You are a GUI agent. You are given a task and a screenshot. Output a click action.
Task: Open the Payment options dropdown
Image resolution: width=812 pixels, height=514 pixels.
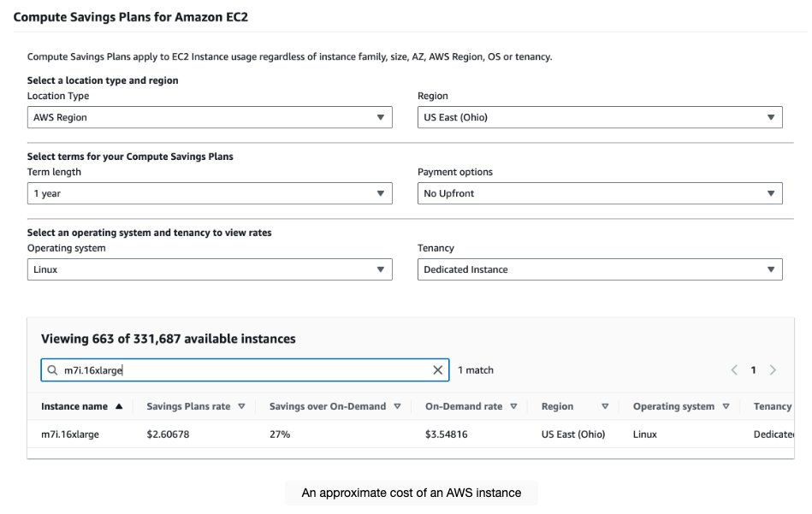point(600,193)
